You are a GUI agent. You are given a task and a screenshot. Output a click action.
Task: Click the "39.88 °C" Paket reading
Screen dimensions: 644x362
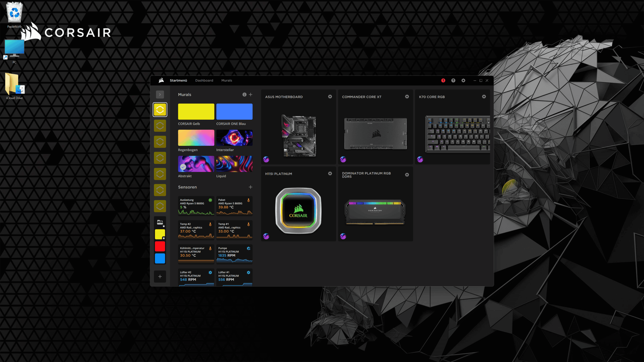coord(226,207)
